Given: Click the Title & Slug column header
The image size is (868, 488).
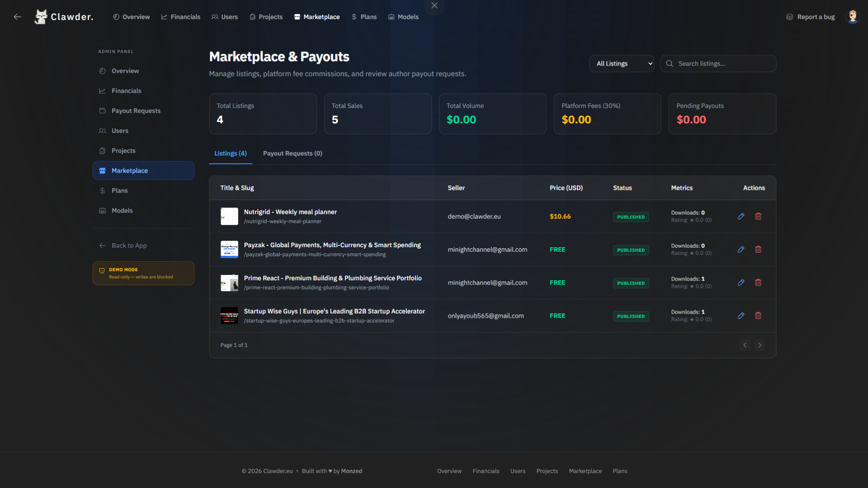Looking at the screenshot, I should 237,188.
